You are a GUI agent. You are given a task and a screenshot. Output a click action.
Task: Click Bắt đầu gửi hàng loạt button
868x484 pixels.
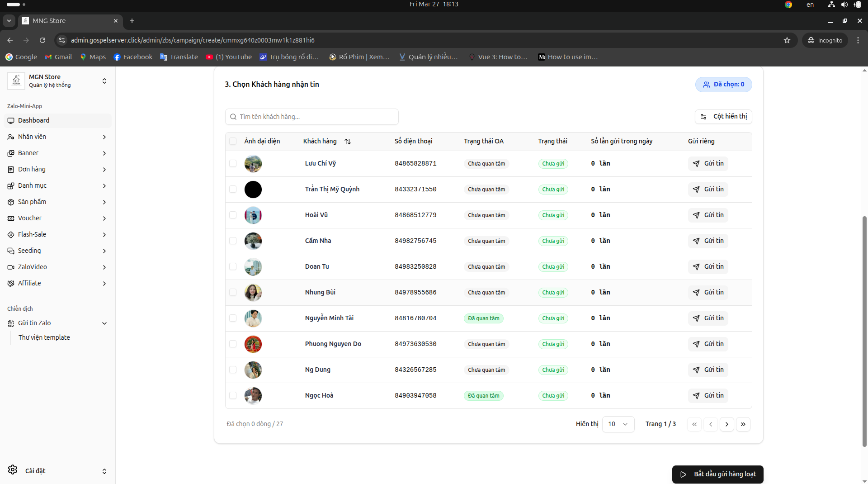click(x=717, y=474)
